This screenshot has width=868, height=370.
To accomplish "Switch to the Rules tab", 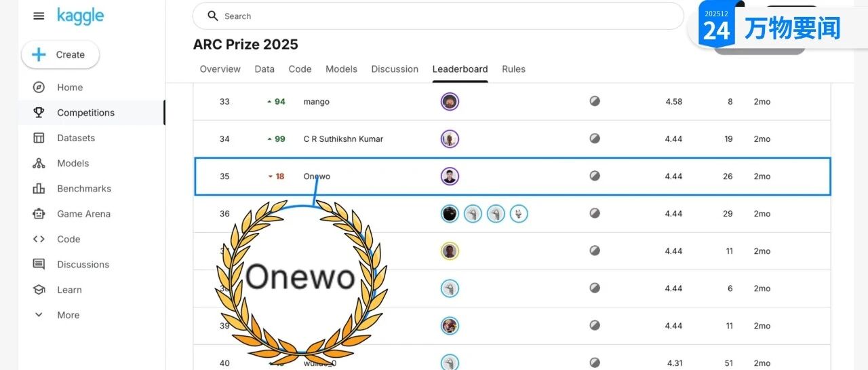I will [x=513, y=69].
